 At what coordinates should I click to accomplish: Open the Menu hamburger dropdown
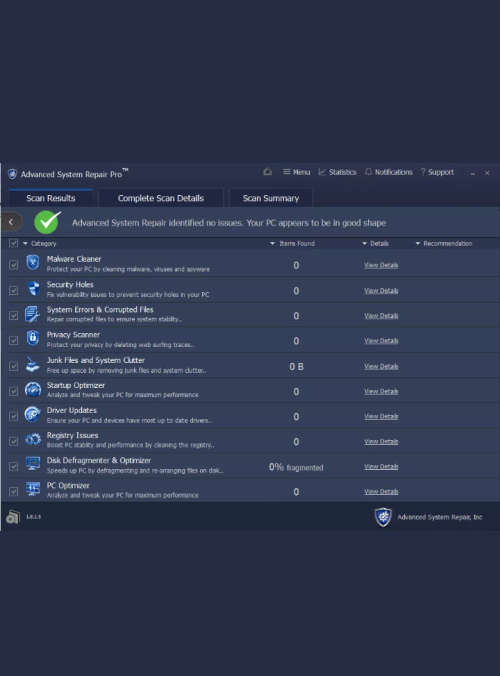pos(297,172)
